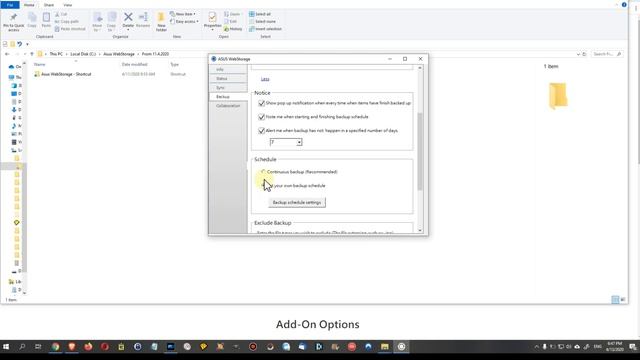640x360 pixels.
Task: Click the Rename ribbon icon
Action: click(143, 20)
